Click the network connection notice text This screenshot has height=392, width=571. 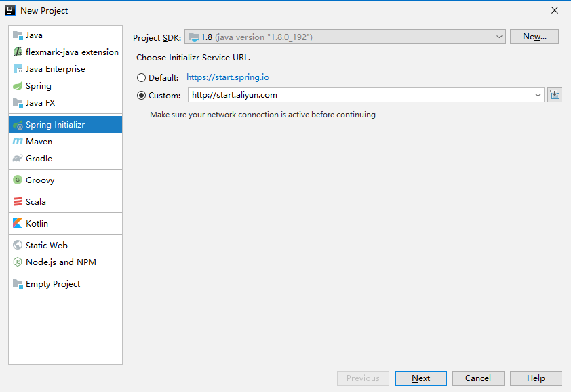tap(264, 115)
